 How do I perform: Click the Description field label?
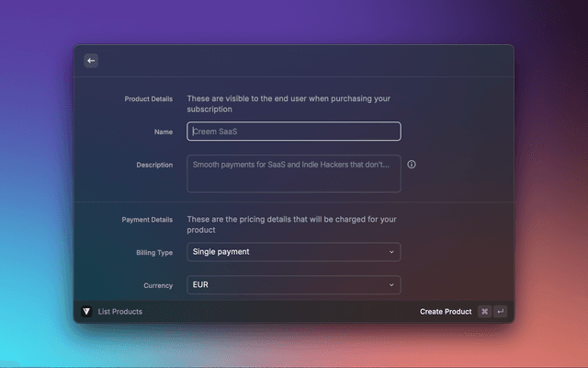pyautogui.click(x=153, y=165)
